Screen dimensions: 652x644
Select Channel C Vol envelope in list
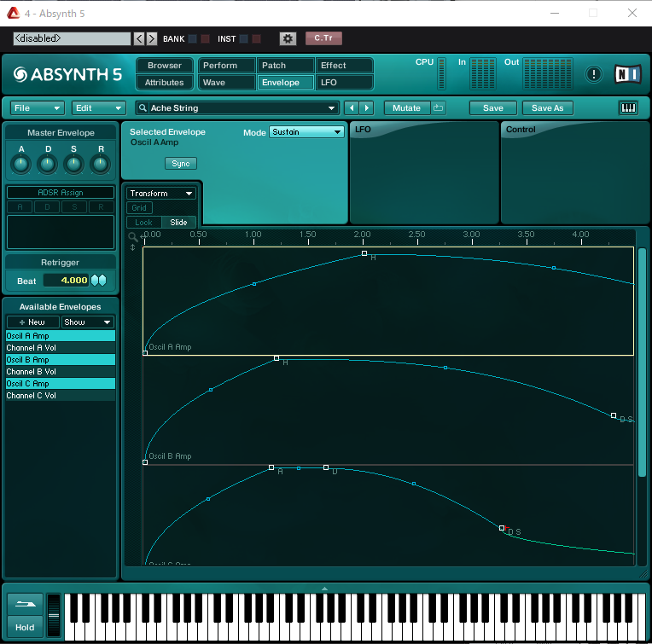[x=61, y=396]
